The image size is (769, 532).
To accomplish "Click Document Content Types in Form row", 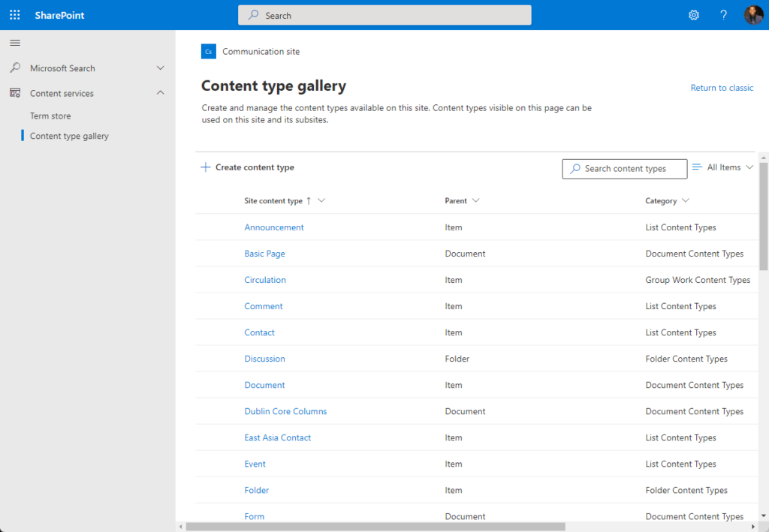I will pos(695,516).
